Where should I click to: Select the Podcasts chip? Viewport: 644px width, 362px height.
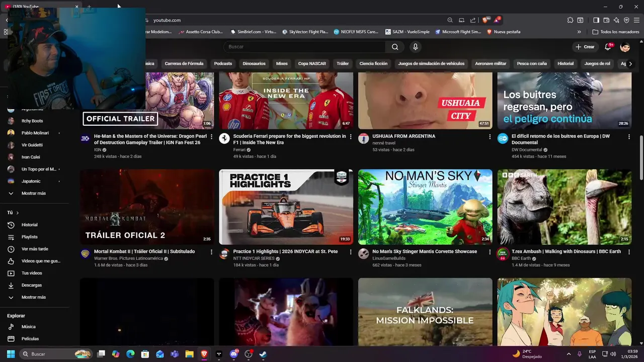click(223, 64)
